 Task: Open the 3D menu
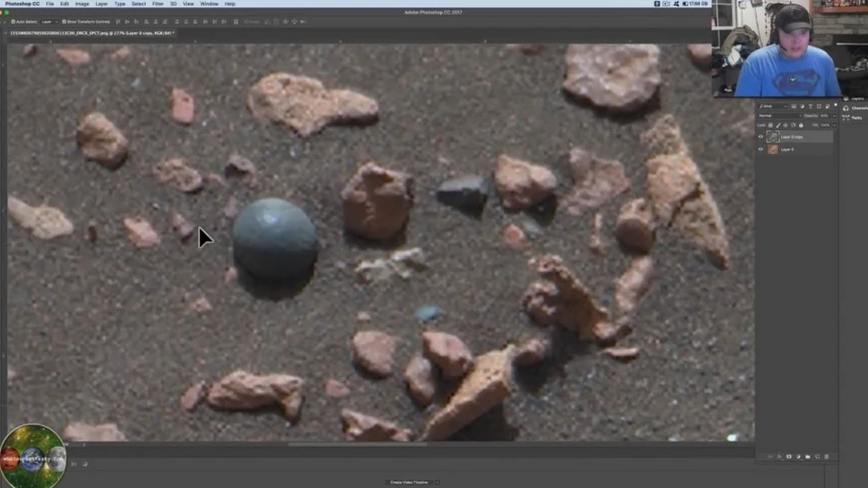point(174,4)
